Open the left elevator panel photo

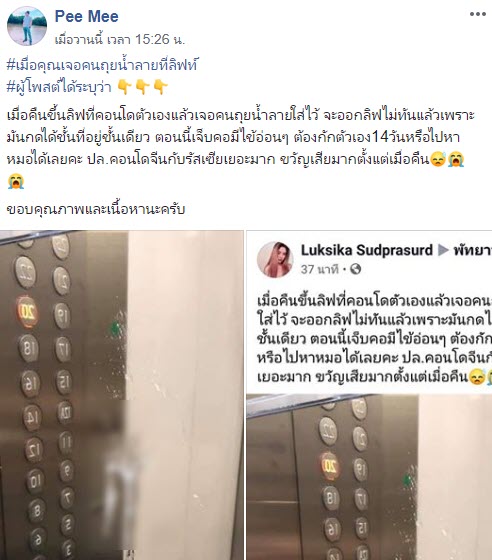click(x=122, y=395)
